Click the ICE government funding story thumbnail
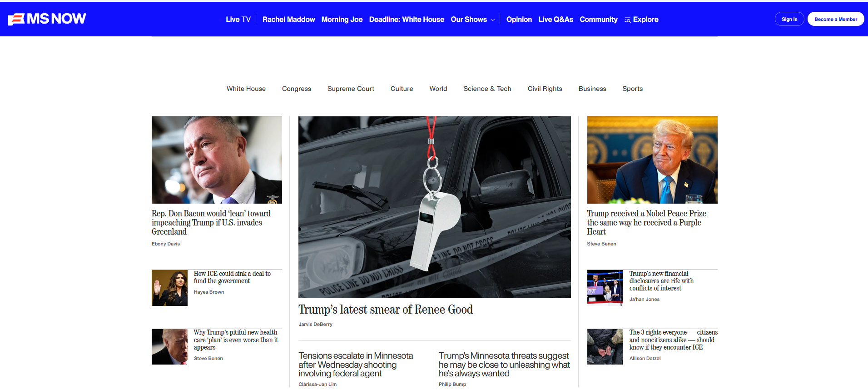868x390 pixels. tap(169, 288)
